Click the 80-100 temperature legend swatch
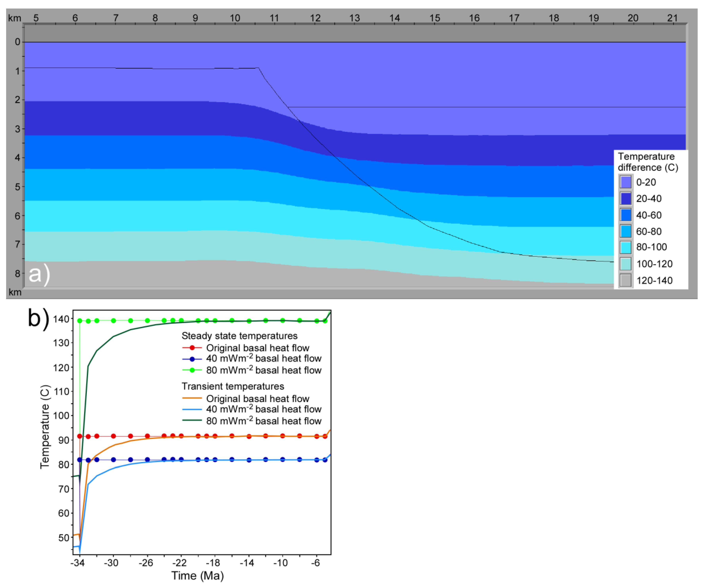The image size is (705, 588). 626,247
